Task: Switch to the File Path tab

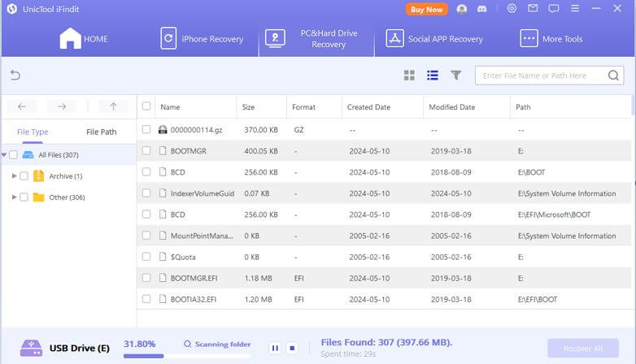Action: (x=102, y=132)
